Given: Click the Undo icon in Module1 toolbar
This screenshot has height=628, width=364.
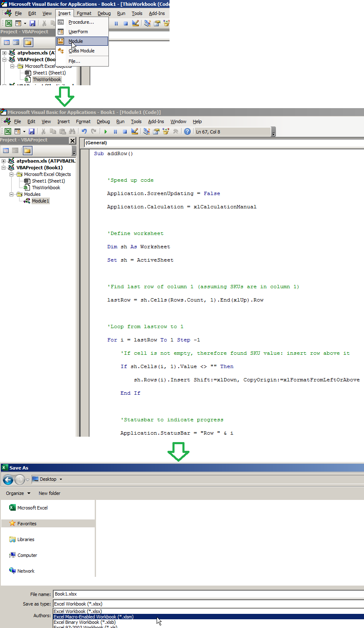Looking at the screenshot, I should 84,131.
